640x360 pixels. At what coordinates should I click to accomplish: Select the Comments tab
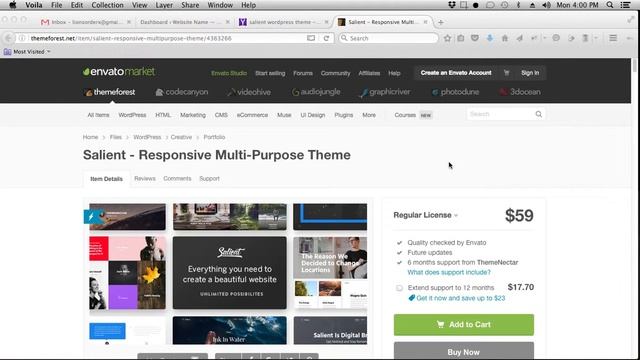(x=177, y=178)
